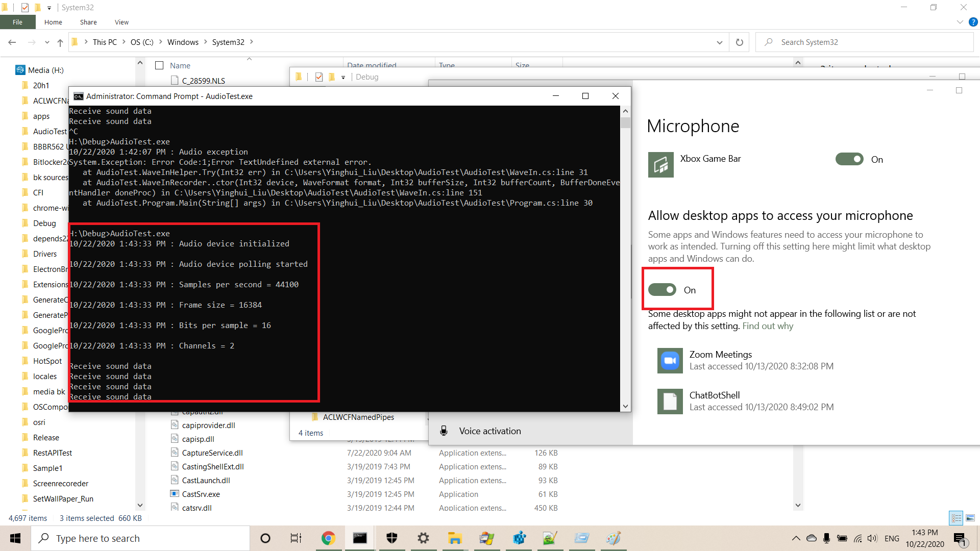This screenshot has height=551, width=980.
Task: Select ACLWCFNamedPipes folder in Debug window
Action: (x=358, y=417)
